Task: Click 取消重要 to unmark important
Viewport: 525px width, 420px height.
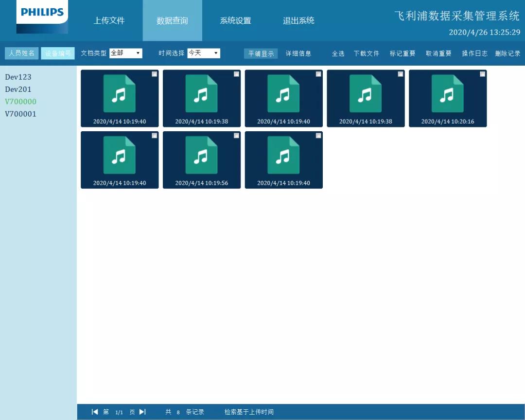Action: pos(438,53)
